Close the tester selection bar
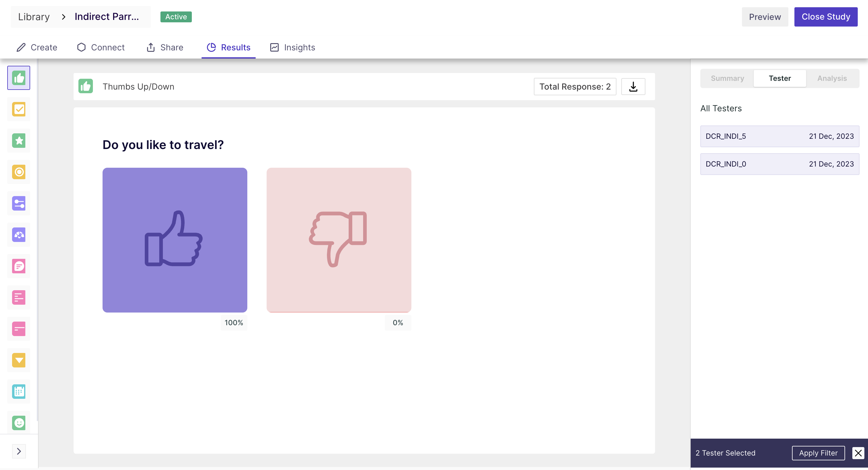Screen dimensions: 868x470 (858, 453)
